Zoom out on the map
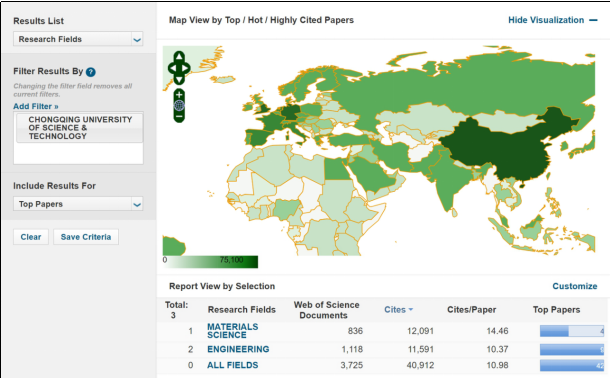Viewport: 610px width, 378px height. pos(179,116)
